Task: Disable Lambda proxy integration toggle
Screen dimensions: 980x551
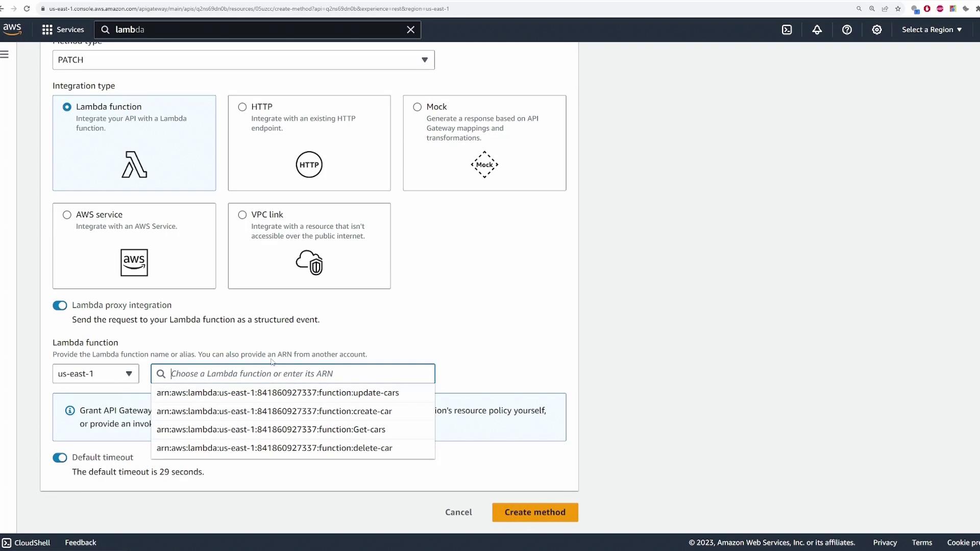Action: click(x=60, y=306)
